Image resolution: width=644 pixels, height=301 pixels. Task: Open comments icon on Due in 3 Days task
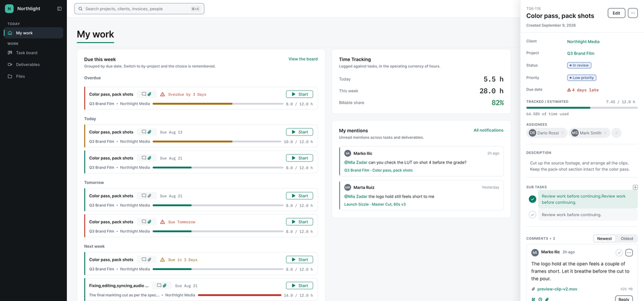click(144, 260)
